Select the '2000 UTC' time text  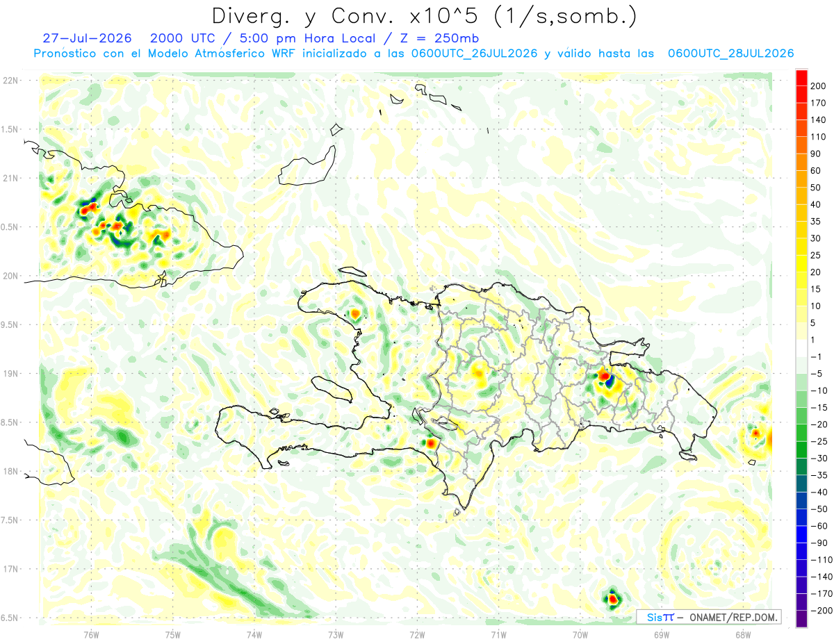[181, 38]
